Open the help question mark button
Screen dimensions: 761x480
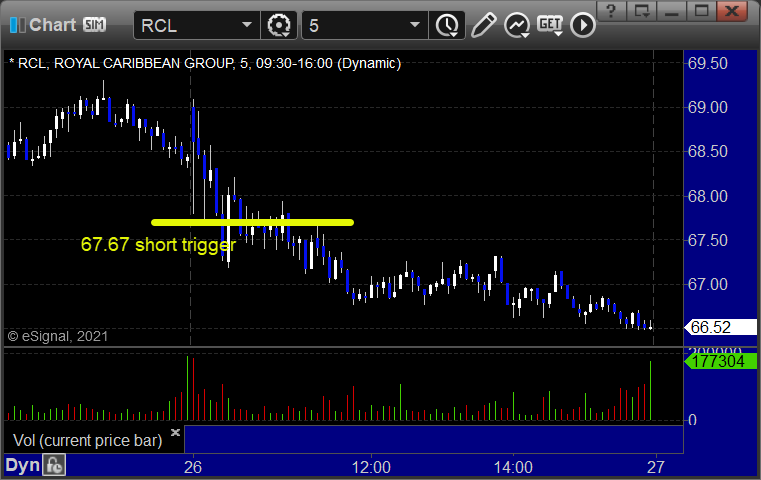(x=611, y=11)
